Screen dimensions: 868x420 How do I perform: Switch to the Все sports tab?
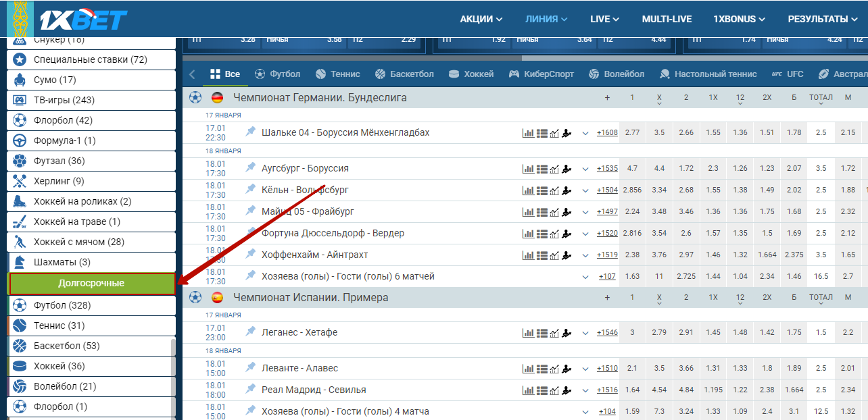(225, 74)
